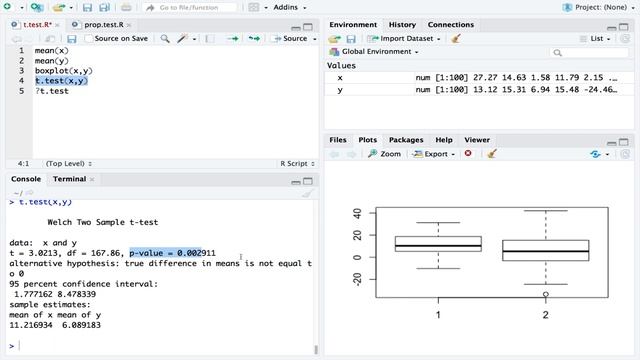Switch to the Environment tab
Viewport: 640px width, 360px height.
(x=353, y=25)
